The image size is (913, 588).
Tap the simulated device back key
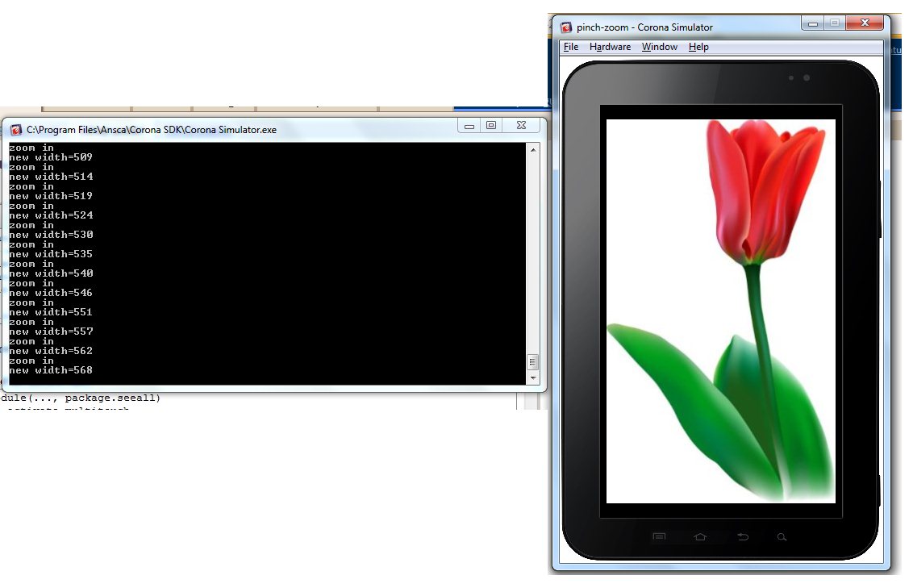(742, 536)
